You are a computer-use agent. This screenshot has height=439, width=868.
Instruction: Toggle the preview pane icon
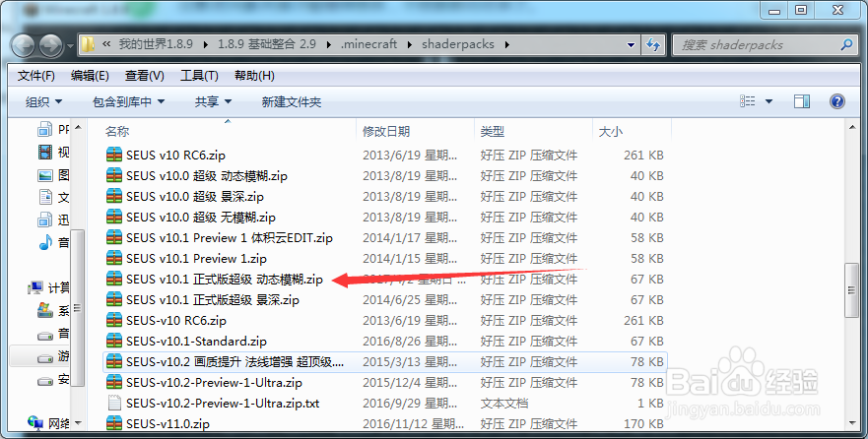802,101
